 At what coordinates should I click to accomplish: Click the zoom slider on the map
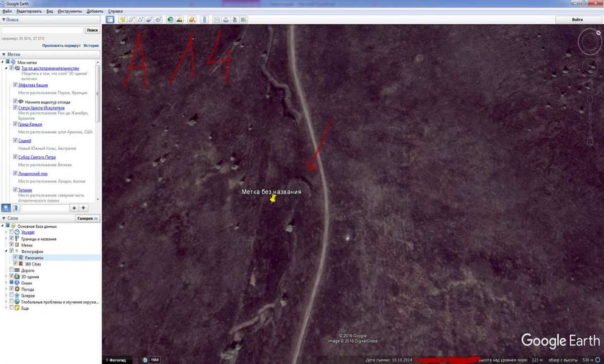590,119
